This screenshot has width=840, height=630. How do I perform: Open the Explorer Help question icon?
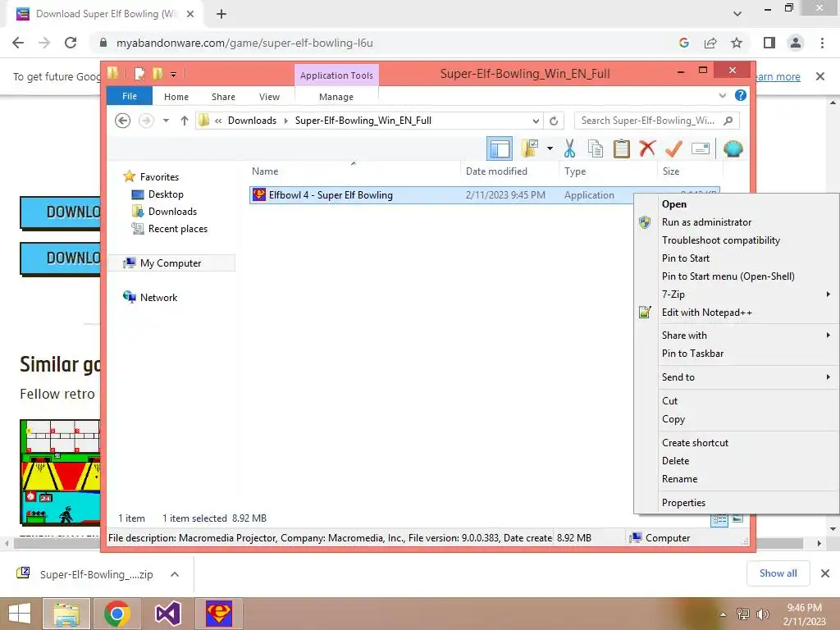click(741, 95)
